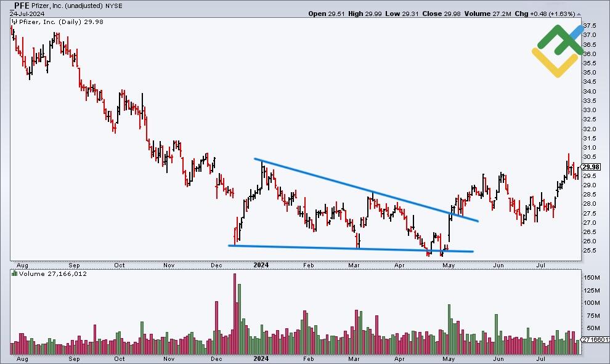
Task: Click the Chg +0.48 (+1.63%) value
Action: [x=553, y=14]
